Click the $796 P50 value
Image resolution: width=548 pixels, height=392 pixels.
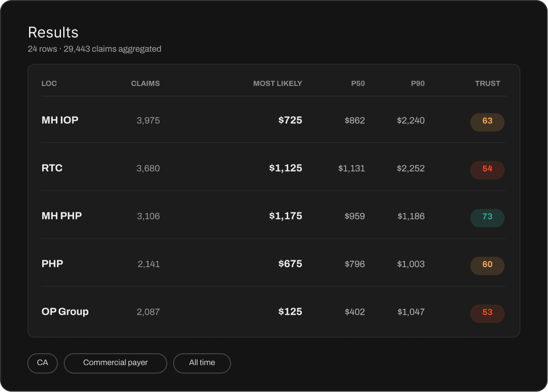(355, 264)
